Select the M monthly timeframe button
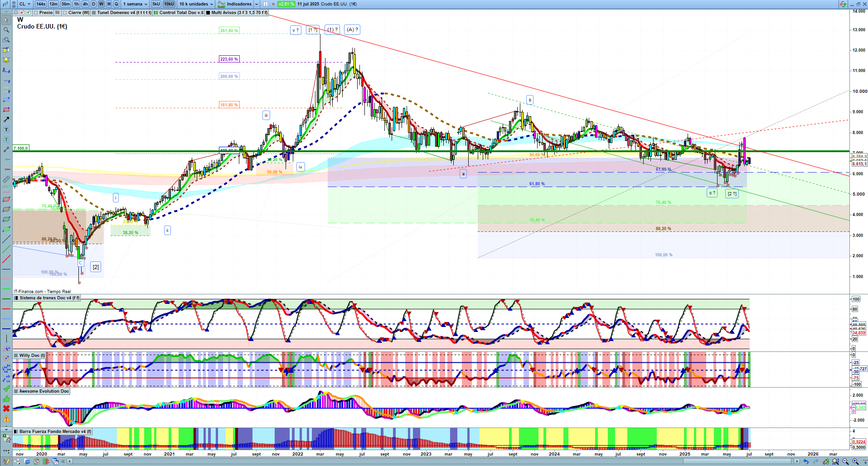The image size is (868, 466). pyautogui.click(x=109, y=4)
